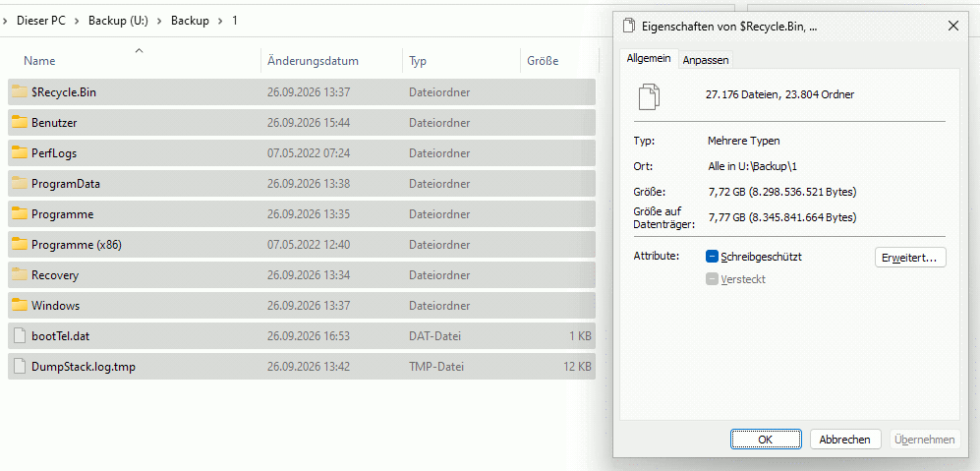The image size is (980, 471).
Task: Open the Erweitert... attributes dialog
Action: 910,257
